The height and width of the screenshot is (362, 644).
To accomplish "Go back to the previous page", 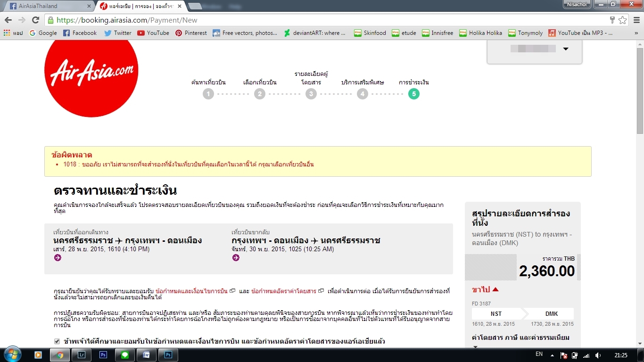I will click(8, 20).
